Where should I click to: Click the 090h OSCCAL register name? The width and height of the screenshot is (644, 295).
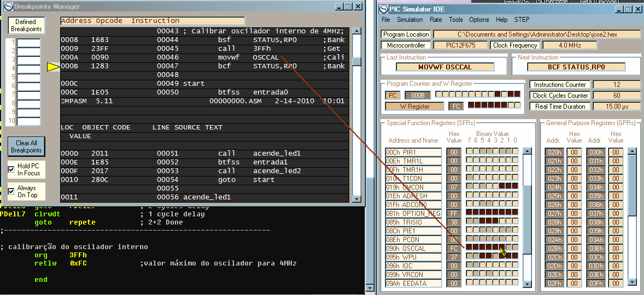coord(414,249)
